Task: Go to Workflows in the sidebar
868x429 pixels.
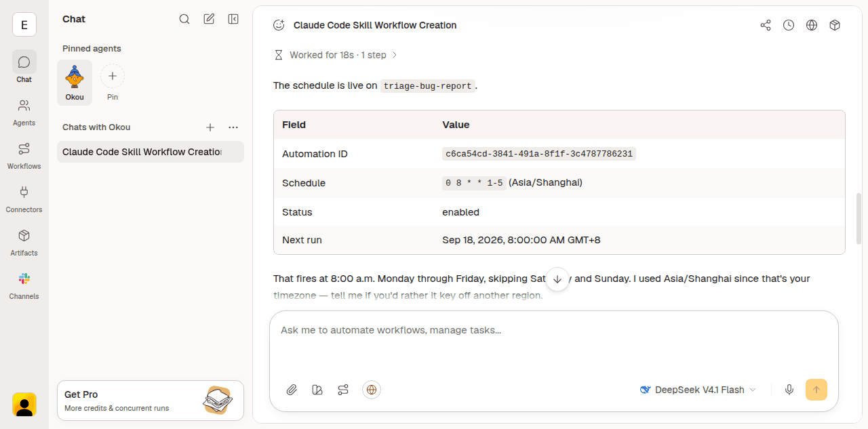Action: [x=24, y=156]
